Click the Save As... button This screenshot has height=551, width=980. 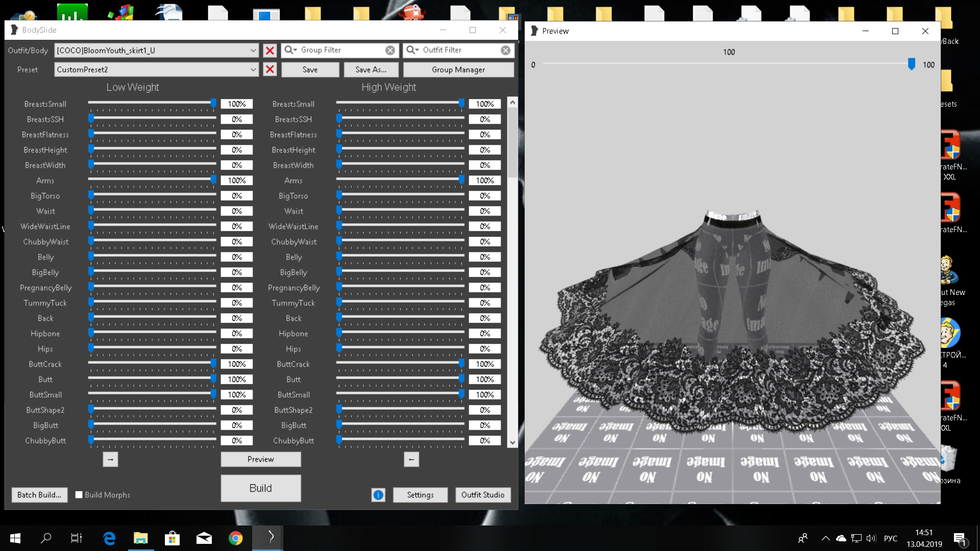coord(371,69)
